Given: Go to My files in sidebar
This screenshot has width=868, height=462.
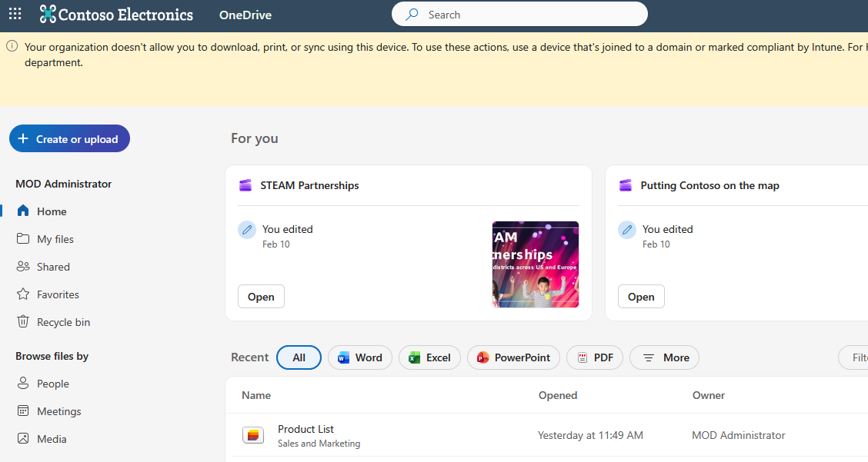Looking at the screenshot, I should coord(55,239).
